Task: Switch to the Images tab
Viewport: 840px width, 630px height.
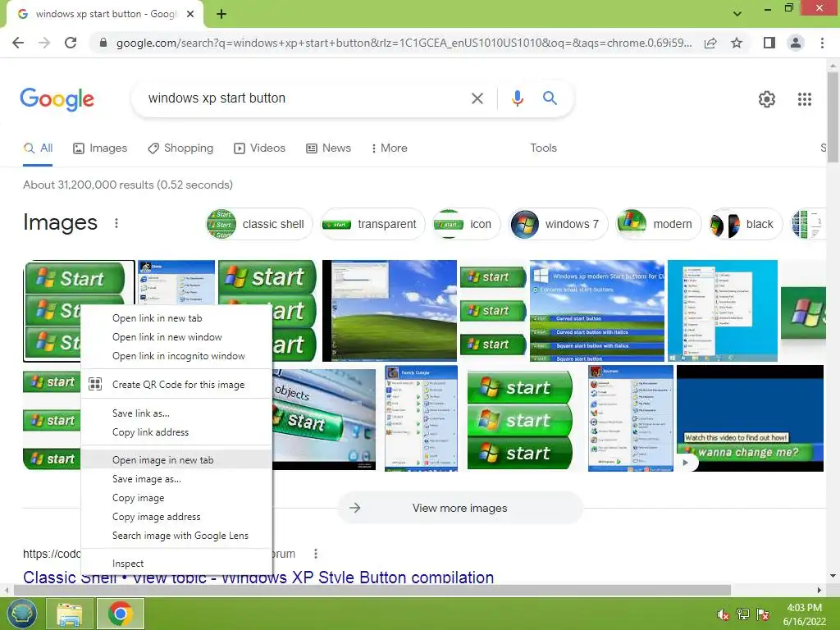Action: pyautogui.click(x=100, y=148)
